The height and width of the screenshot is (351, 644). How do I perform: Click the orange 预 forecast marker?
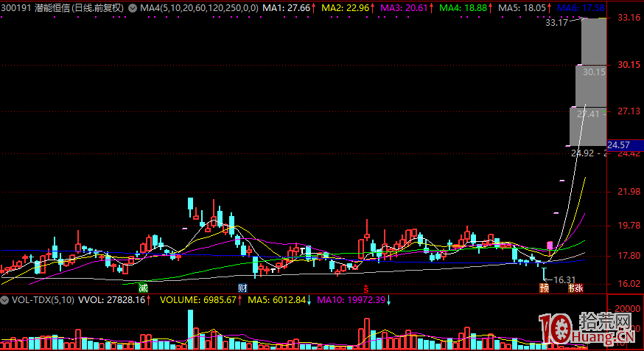click(x=545, y=288)
